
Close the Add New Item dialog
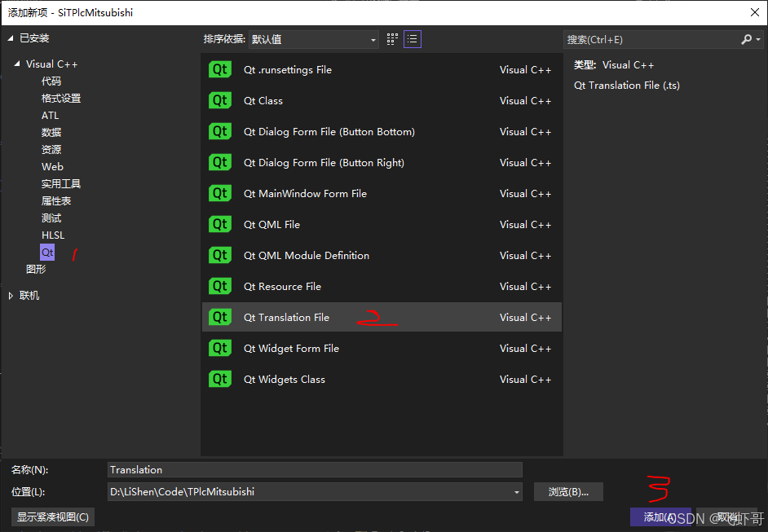click(x=755, y=12)
